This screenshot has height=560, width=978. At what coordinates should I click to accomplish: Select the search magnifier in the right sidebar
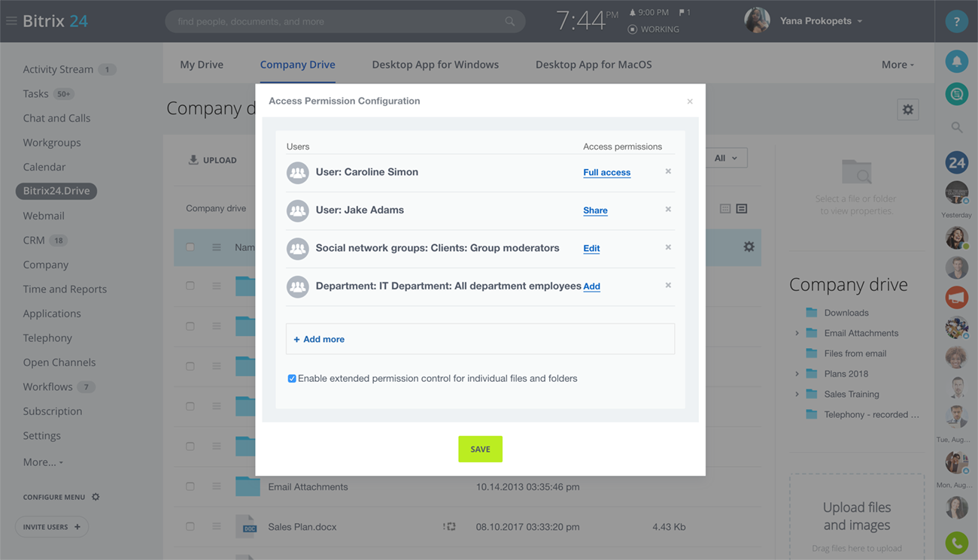click(x=956, y=127)
